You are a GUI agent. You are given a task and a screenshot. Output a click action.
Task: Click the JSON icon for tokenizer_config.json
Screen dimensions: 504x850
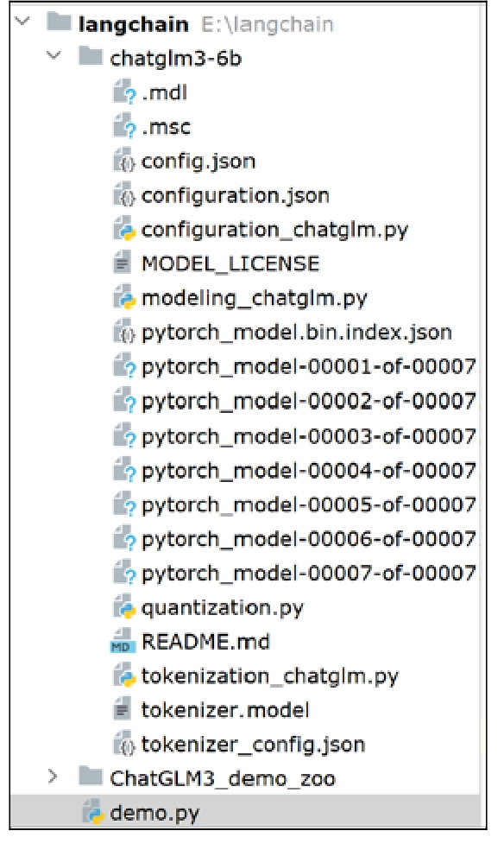[124, 744]
